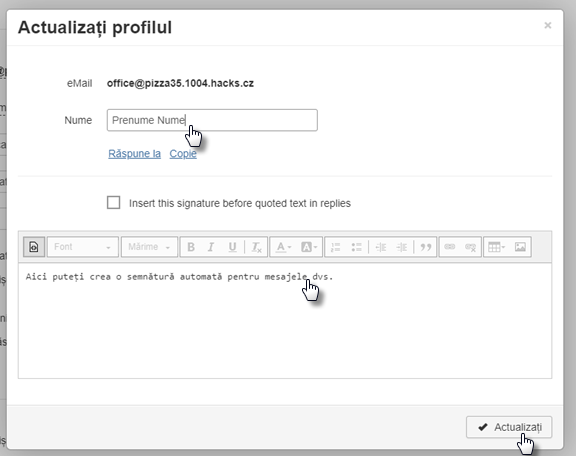The image size is (576, 456).
Task: Focus the Nume input field
Action: coord(212,120)
